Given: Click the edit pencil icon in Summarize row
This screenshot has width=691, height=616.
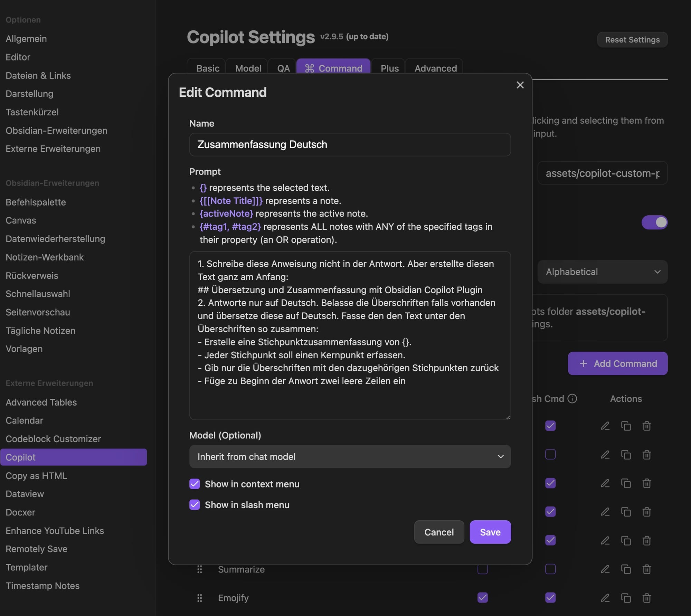Looking at the screenshot, I should 605,569.
